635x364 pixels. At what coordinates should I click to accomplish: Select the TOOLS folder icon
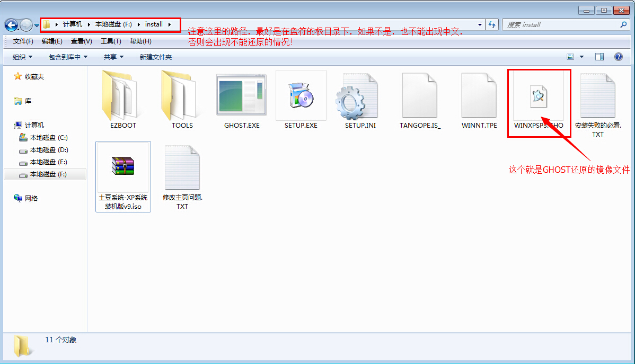182,94
